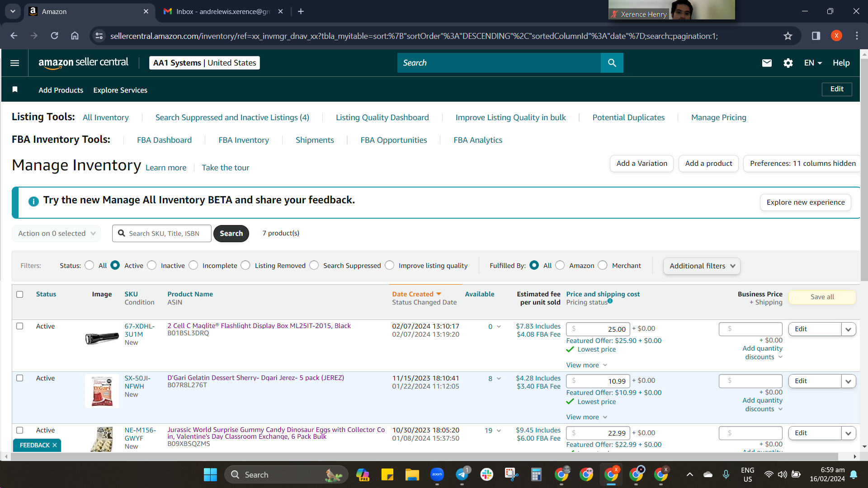Open a new browser tab with plus icon
Image resolution: width=868 pixels, height=488 pixels.
[x=301, y=11]
